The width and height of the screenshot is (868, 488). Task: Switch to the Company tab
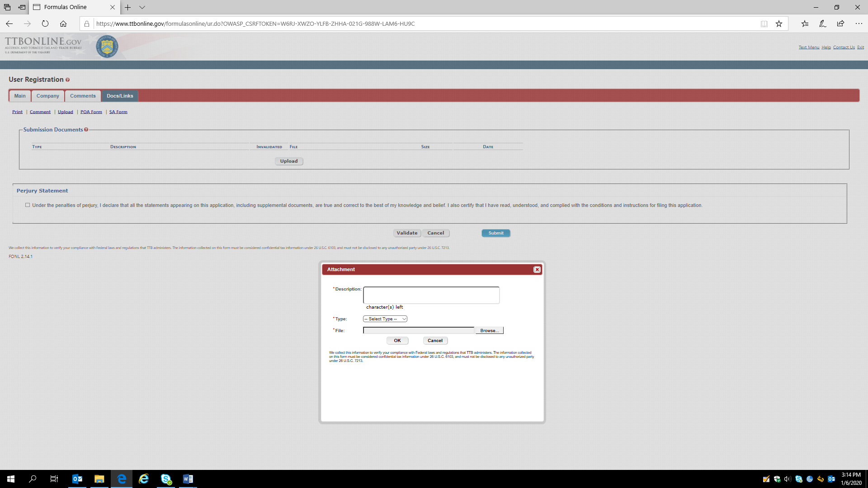(47, 96)
